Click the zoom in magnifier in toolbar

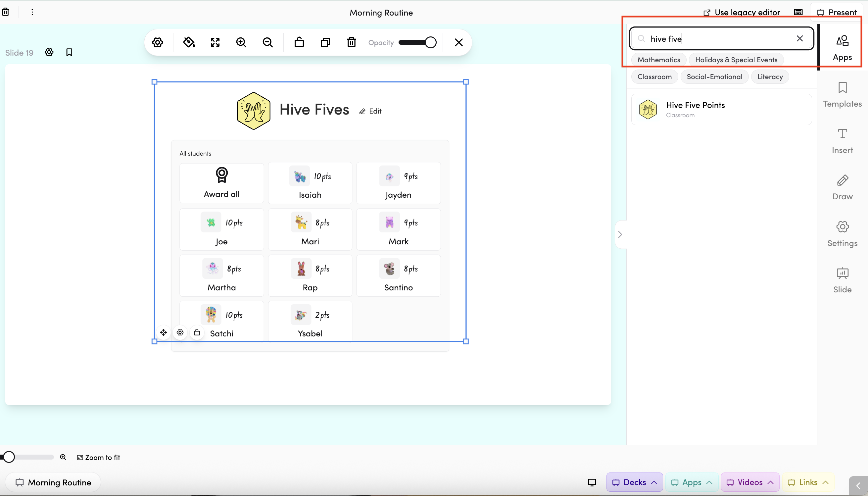(241, 42)
